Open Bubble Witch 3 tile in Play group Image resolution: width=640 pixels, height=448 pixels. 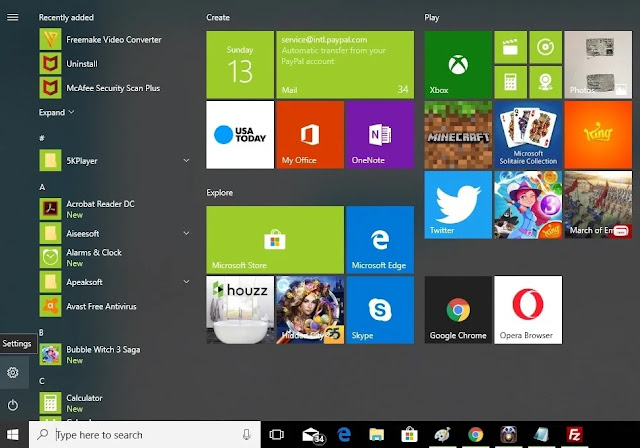528,204
